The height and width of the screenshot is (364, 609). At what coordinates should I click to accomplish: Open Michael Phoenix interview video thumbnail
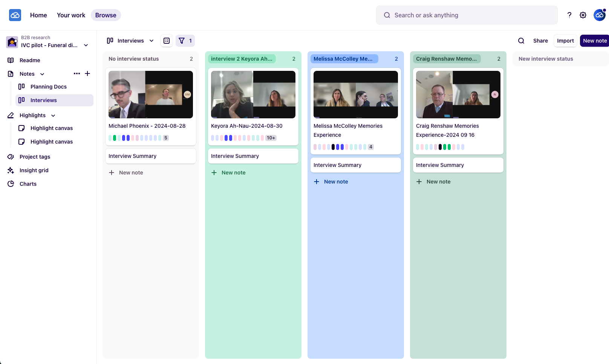(x=151, y=95)
